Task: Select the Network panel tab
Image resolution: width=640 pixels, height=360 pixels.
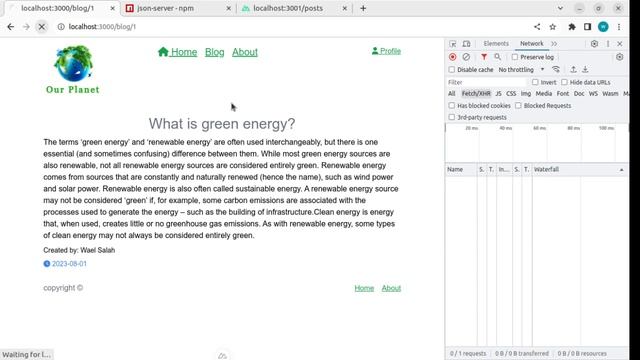Action: coord(531,44)
